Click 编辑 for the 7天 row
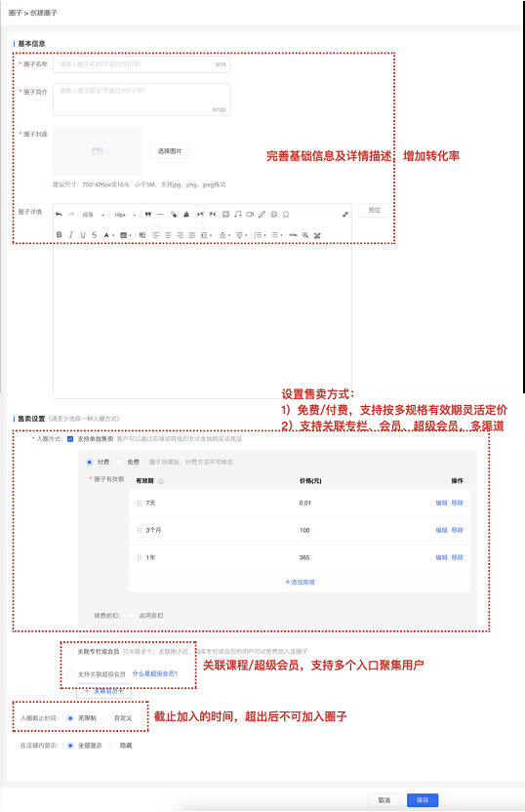 441,503
